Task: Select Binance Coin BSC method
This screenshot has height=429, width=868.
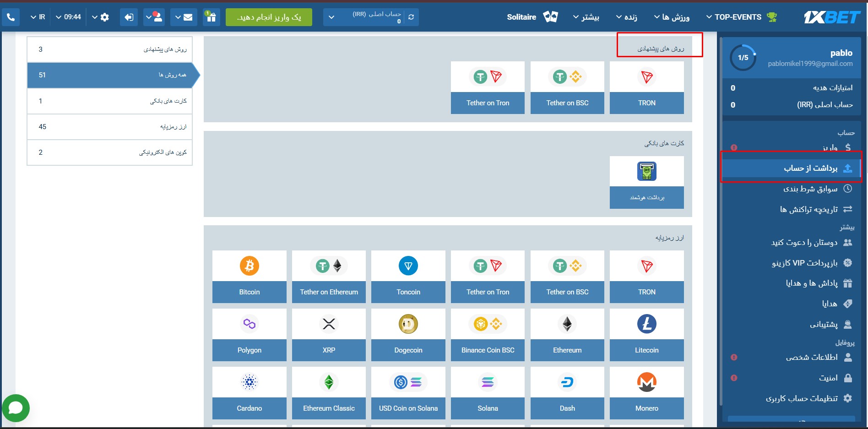Action: pos(488,335)
